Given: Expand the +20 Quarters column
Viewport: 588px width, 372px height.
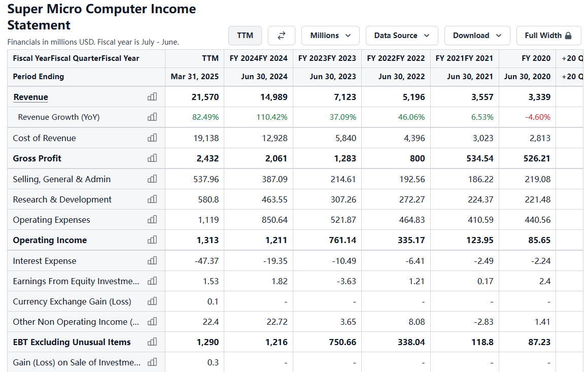Looking at the screenshot, I should pos(572,58).
